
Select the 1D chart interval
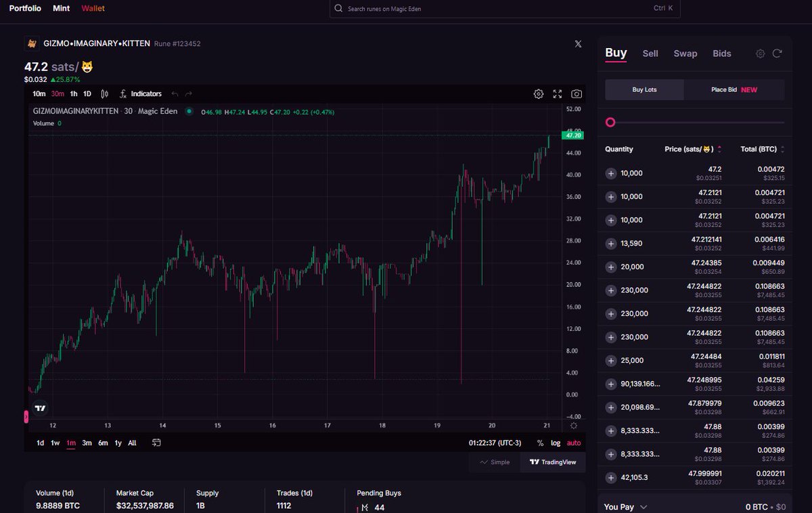pyautogui.click(x=87, y=94)
